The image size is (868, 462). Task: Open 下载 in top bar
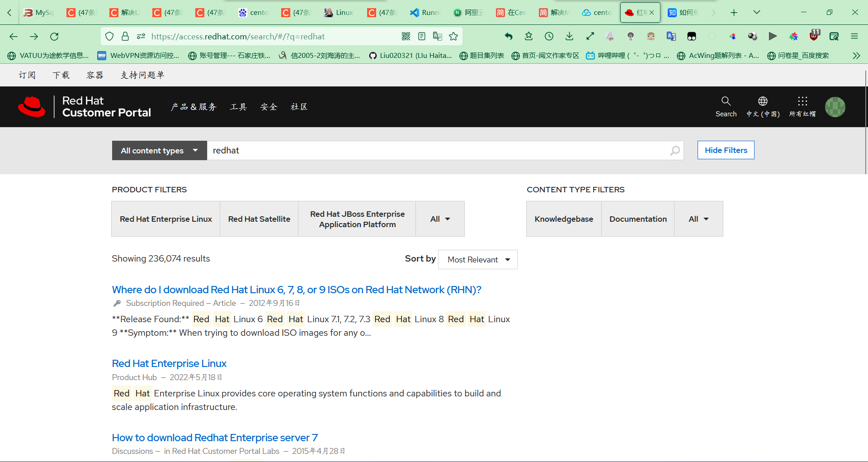click(61, 75)
